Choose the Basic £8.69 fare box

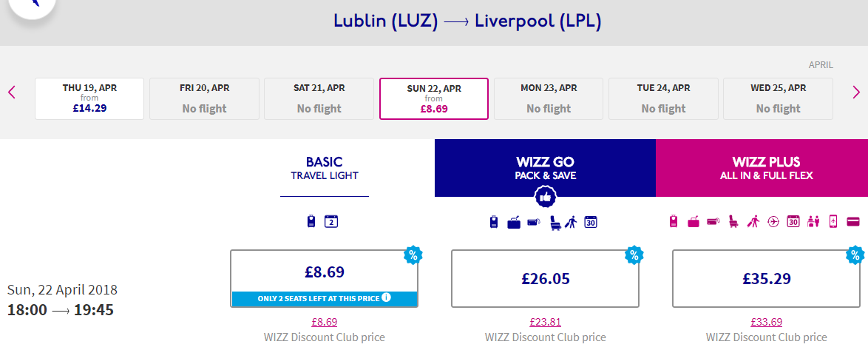tap(325, 278)
